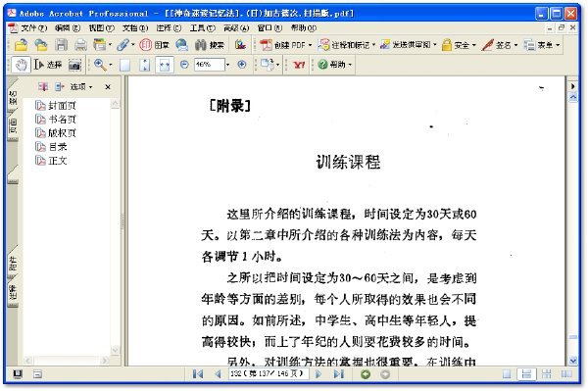Click the web globe icon in toolbar
Viewport: 588px width, 391px height.
[x=182, y=45]
